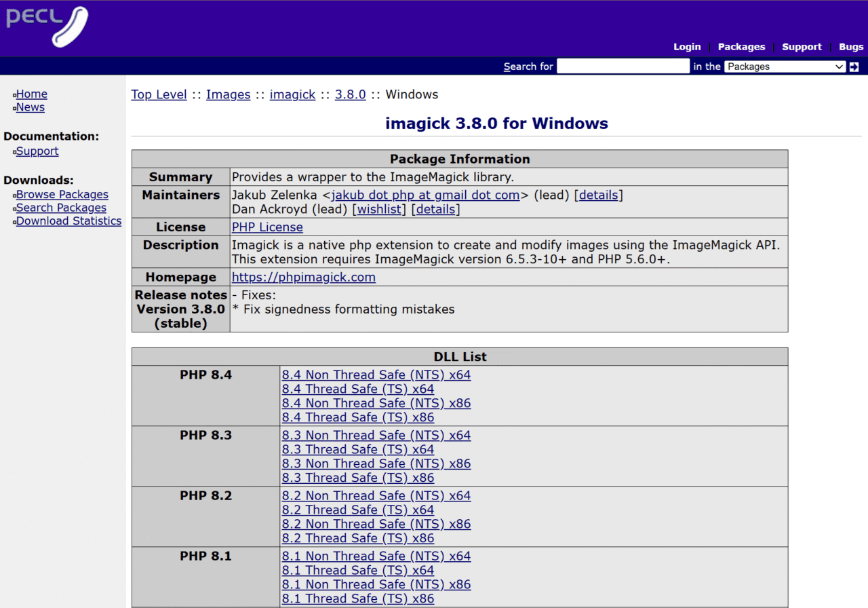The height and width of the screenshot is (608, 868).
Task: Open Browse Packages in Downloads section
Action: click(62, 195)
